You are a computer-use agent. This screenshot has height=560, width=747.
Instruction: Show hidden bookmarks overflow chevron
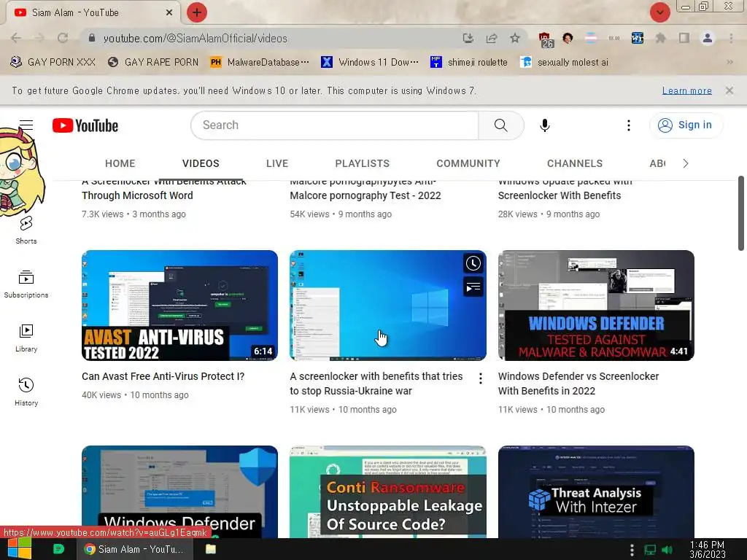pos(729,62)
